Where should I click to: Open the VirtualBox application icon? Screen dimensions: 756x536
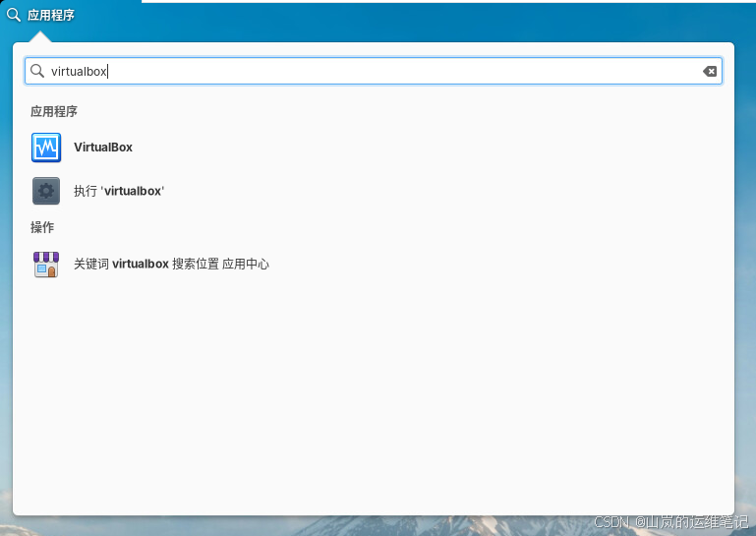[46, 148]
